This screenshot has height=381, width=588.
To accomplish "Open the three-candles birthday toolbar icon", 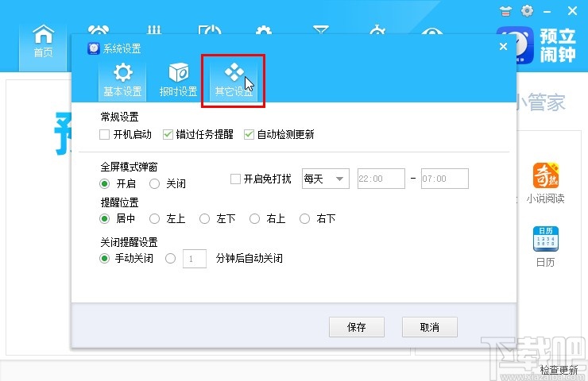I will coord(153,30).
